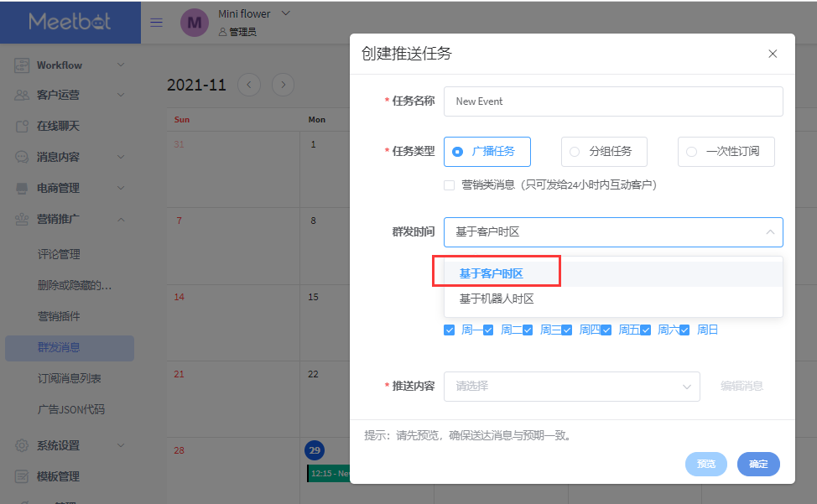Open 订阅消息列表 submenu item
This screenshot has width=817, height=504.
(70, 378)
